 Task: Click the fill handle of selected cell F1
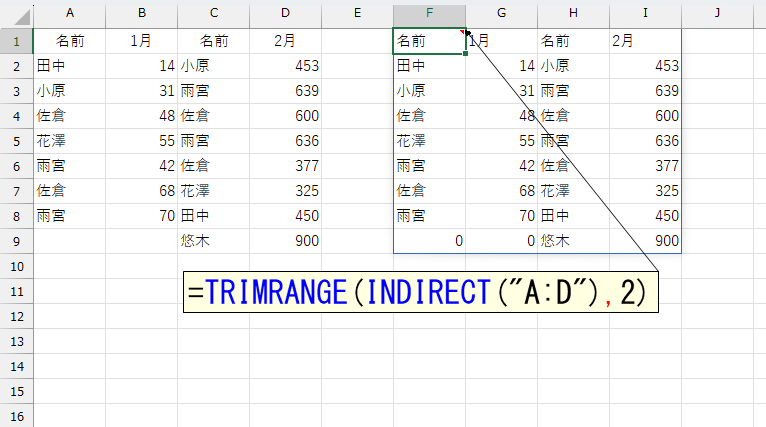[x=465, y=54]
